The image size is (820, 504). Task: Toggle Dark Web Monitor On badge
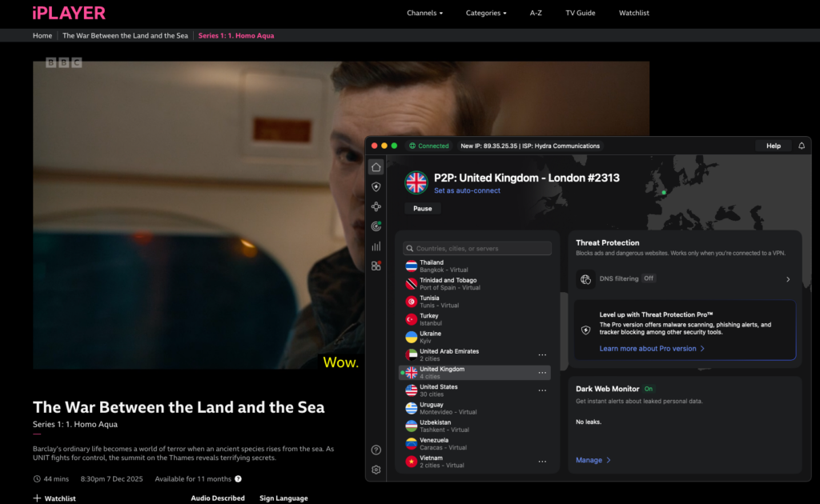click(x=649, y=389)
